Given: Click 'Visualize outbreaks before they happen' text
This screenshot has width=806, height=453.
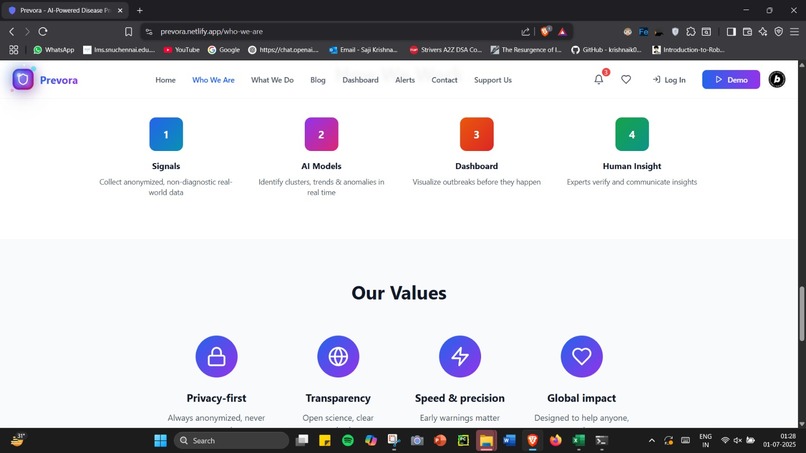Looking at the screenshot, I should pyautogui.click(x=477, y=182).
